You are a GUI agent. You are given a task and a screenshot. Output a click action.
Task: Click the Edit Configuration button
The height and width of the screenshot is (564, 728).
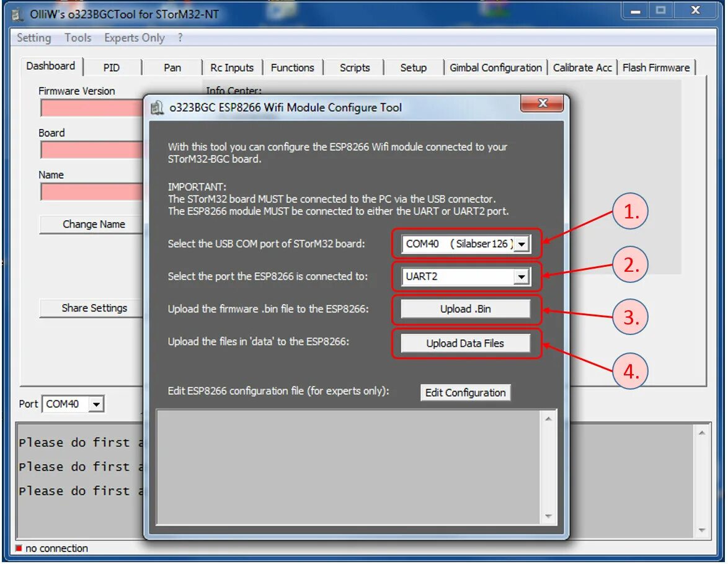(465, 393)
